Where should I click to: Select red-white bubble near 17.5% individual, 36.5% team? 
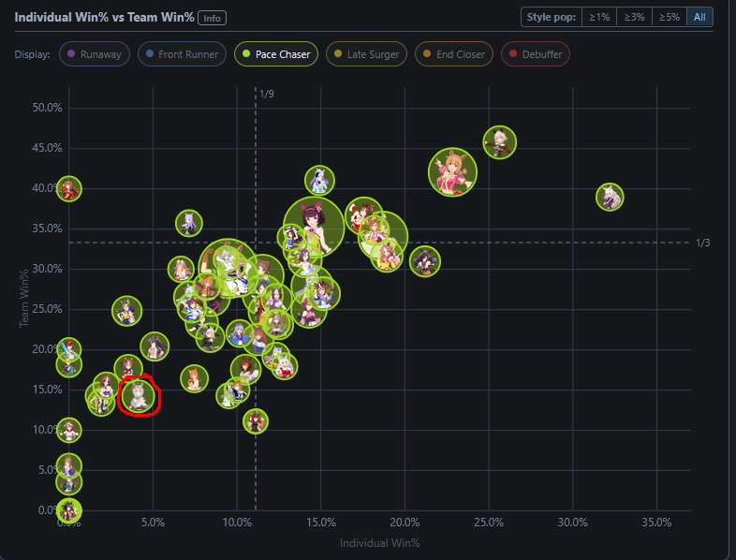pos(363,216)
